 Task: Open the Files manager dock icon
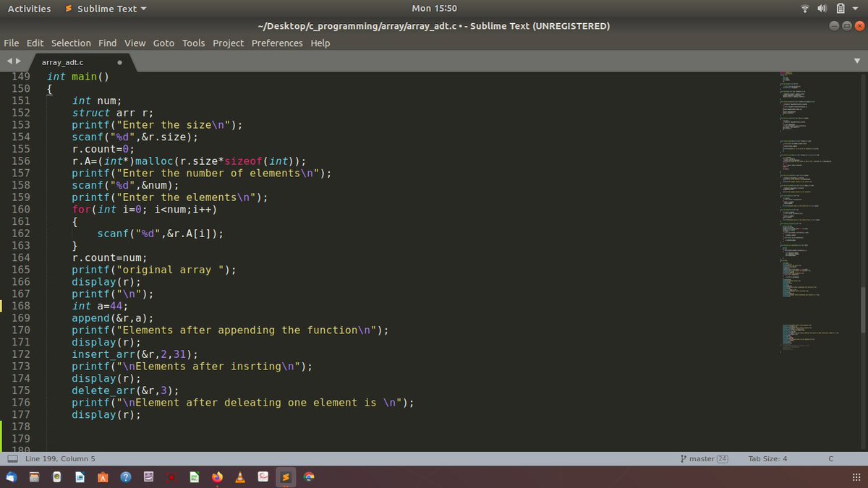(x=34, y=477)
